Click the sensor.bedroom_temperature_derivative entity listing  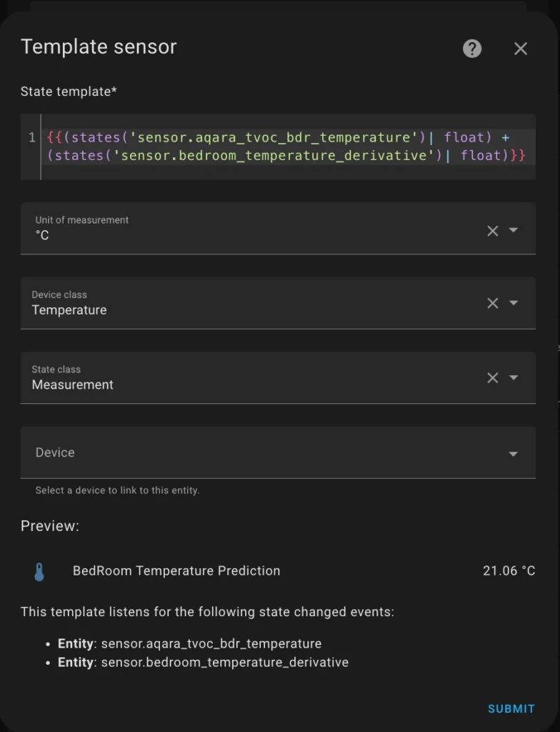224,663
